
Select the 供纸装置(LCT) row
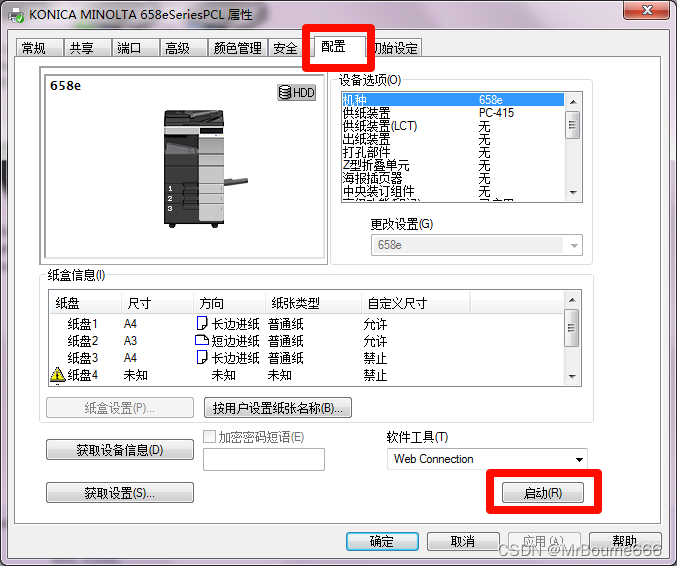[452, 126]
